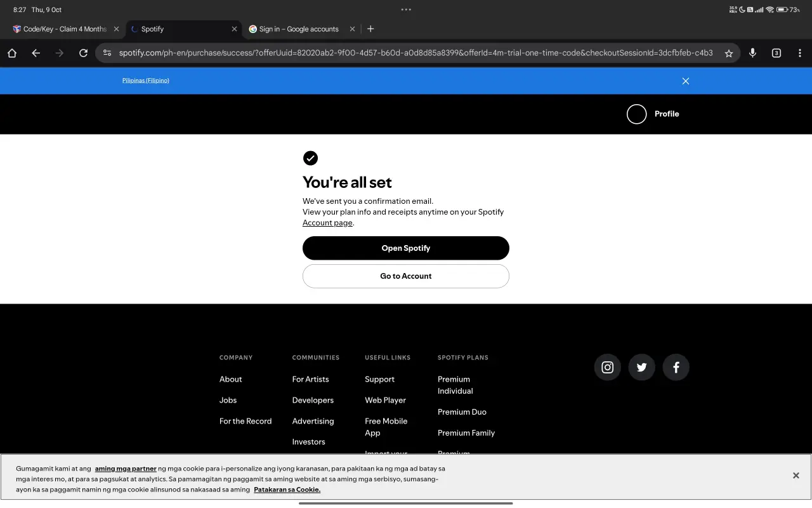The width and height of the screenshot is (812, 508).
Task: Switch to Sign in – Google accounts tab
Action: pos(294,29)
